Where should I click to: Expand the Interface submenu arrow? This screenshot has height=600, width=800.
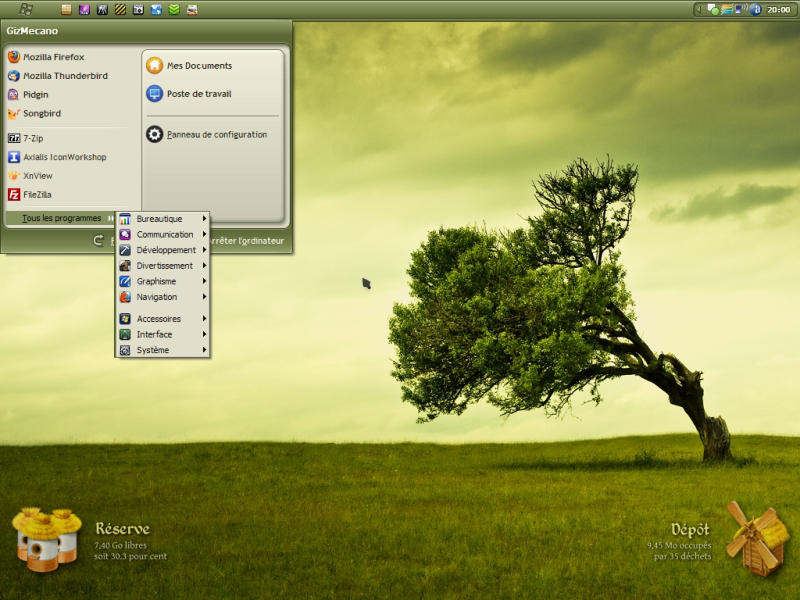click(x=204, y=334)
